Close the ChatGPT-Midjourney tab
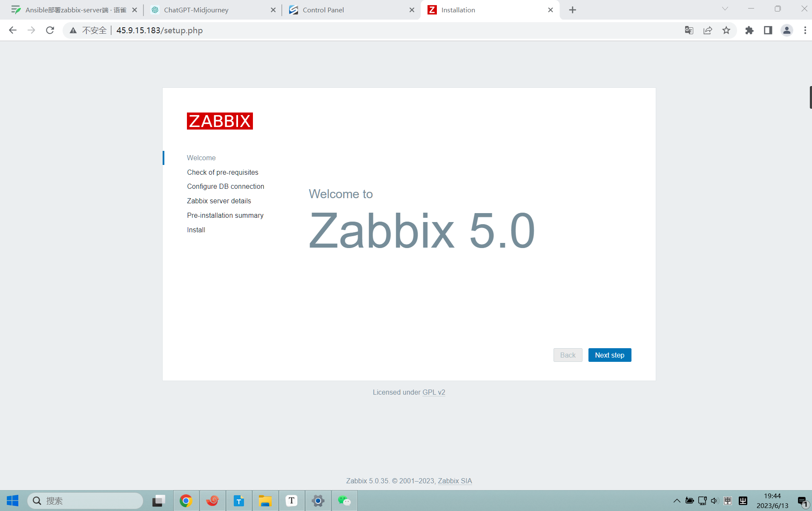The height and width of the screenshot is (511, 812). click(x=273, y=10)
